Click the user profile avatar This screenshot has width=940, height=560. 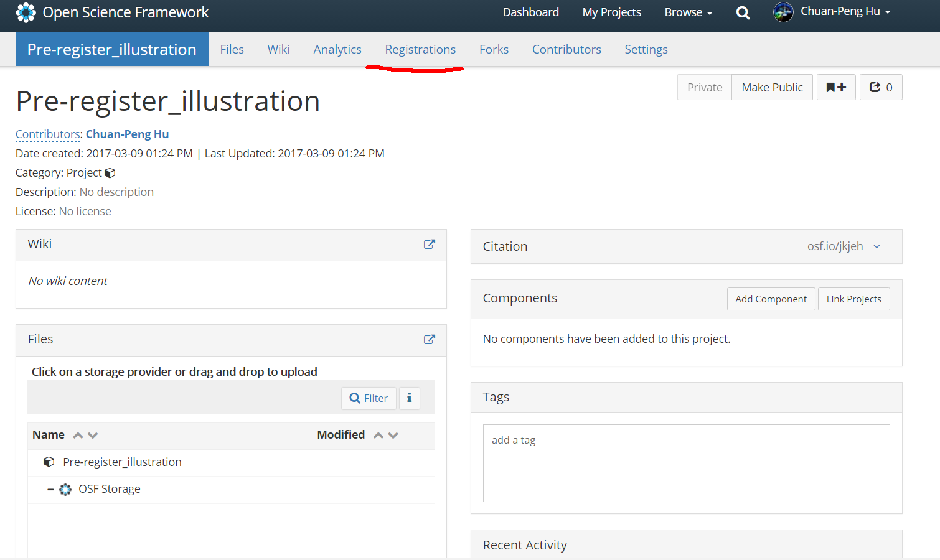click(783, 12)
